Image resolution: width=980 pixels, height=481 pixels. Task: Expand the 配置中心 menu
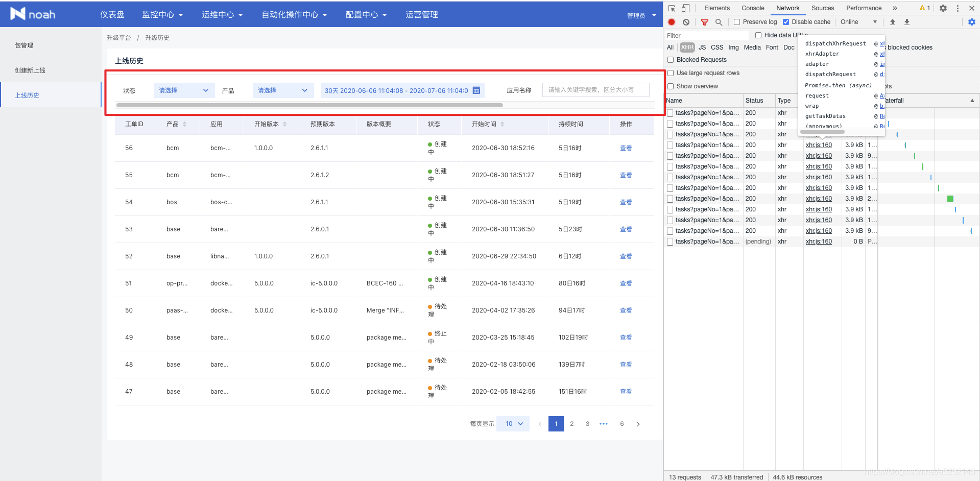pyautogui.click(x=366, y=15)
